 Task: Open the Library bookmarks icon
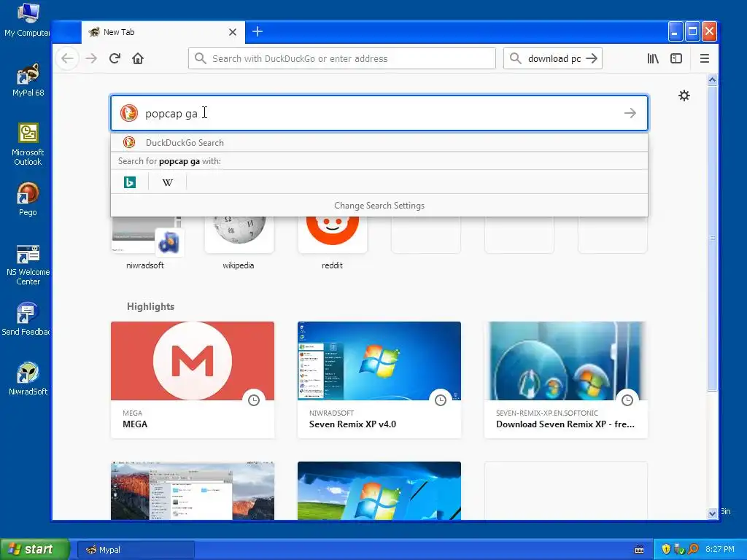point(653,58)
